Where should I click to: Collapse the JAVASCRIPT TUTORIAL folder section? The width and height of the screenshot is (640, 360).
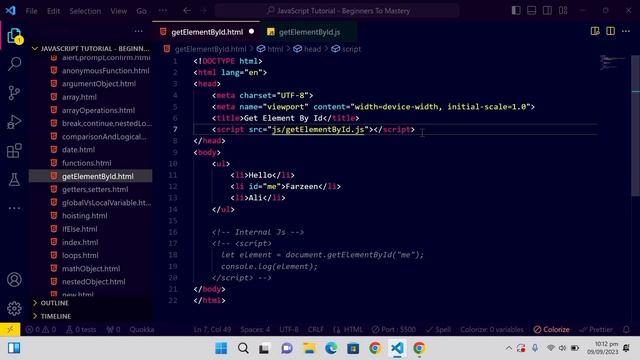[x=91, y=48]
